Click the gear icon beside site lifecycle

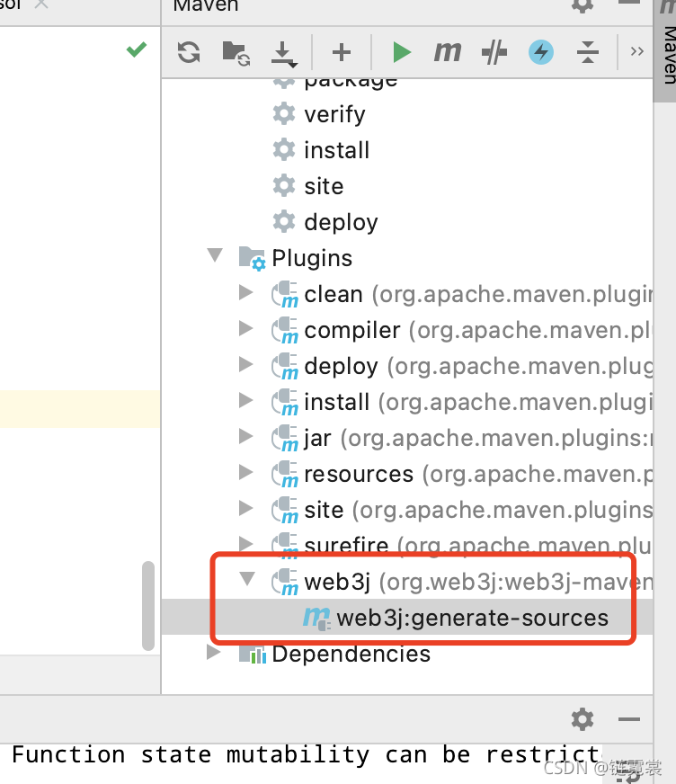tap(284, 186)
